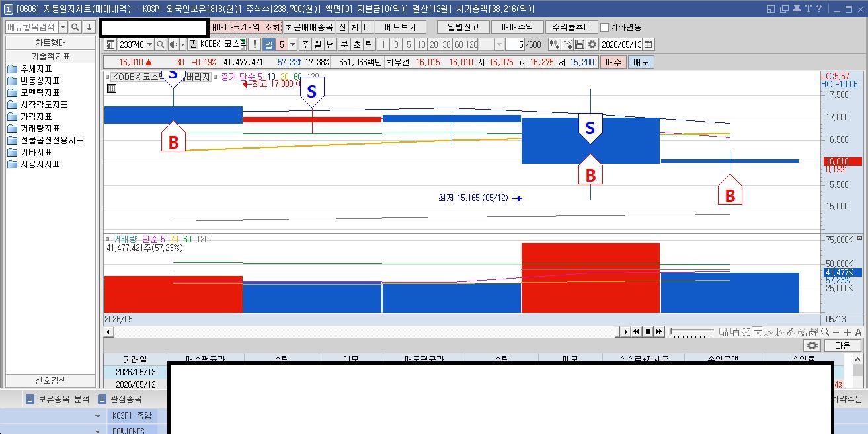Click the candle count field showing 5

[514, 44]
